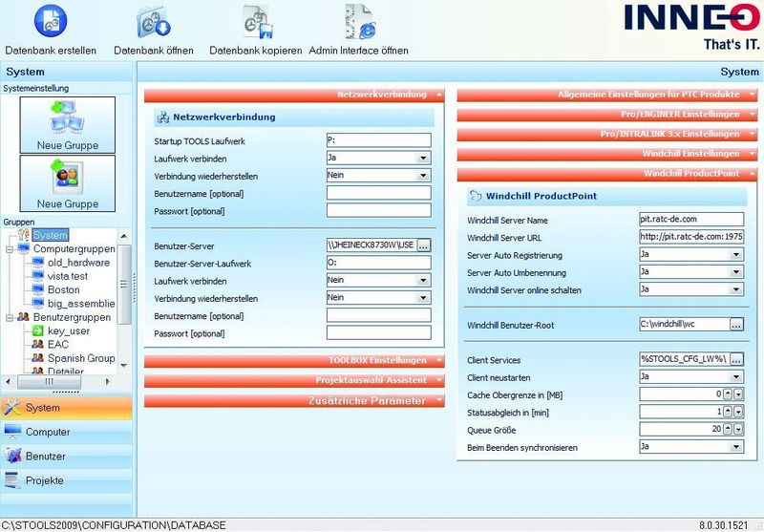Collapse Benutzergruppen tree expander
764x532 pixels.
click(10, 318)
